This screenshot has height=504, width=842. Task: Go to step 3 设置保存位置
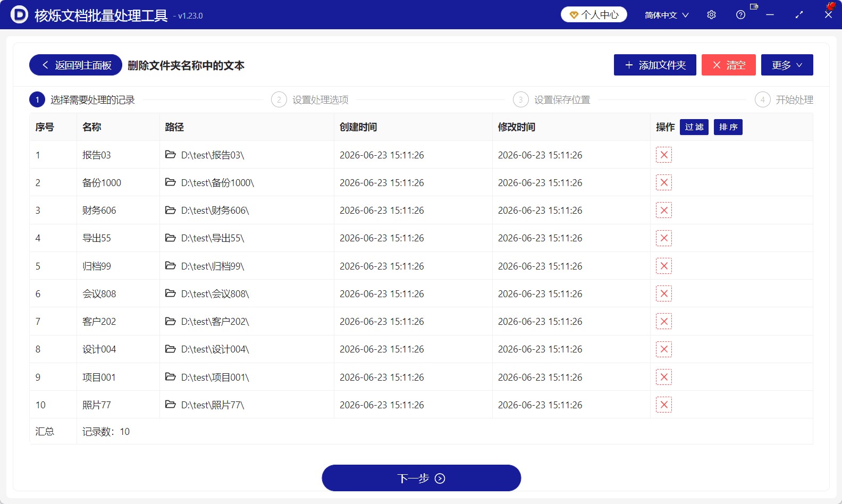(x=552, y=99)
